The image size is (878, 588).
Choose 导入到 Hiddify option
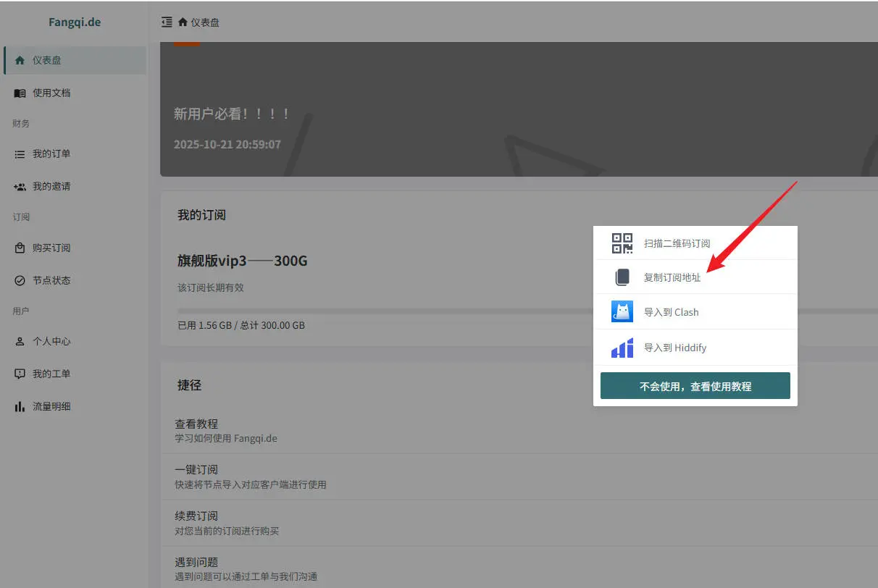point(695,348)
